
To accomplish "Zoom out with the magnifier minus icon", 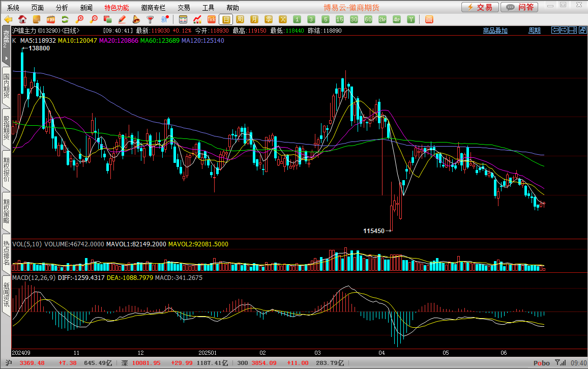I will [93, 19].
